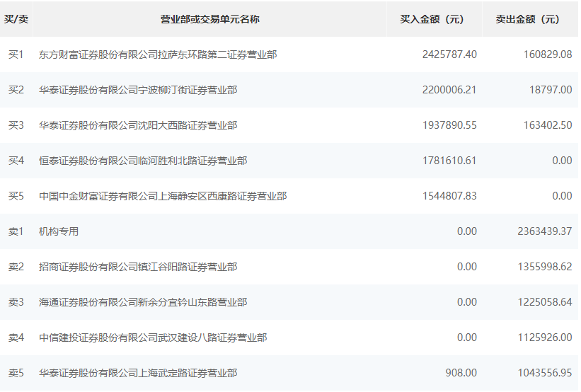Select sell amount 163402.50
The image size is (581, 392).
[x=548, y=125]
